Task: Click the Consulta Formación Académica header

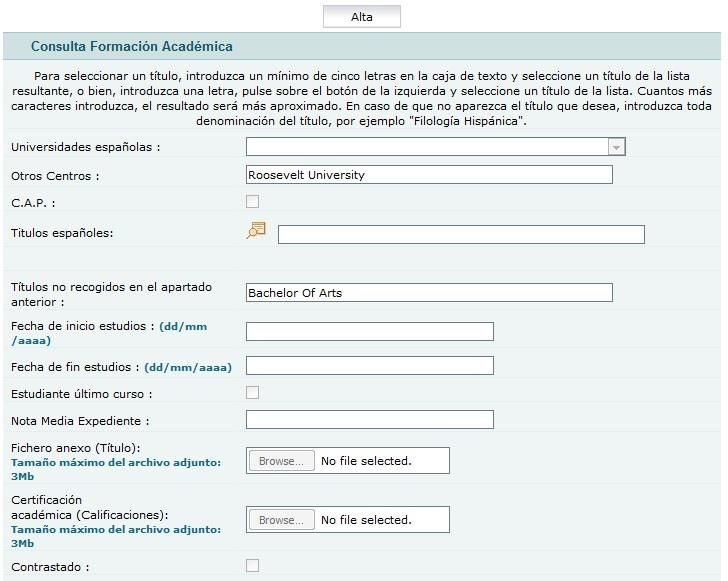Action: click(132, 46)
